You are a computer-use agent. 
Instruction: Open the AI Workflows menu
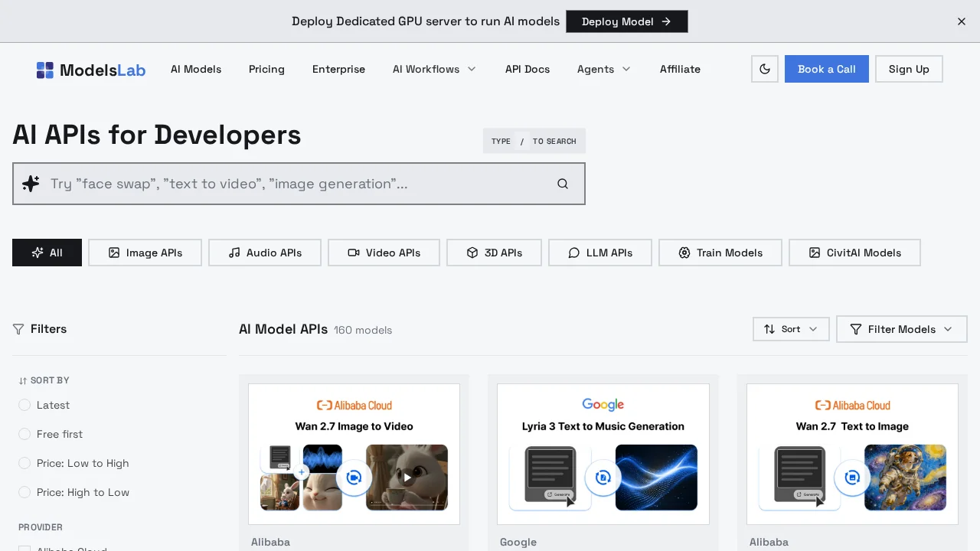click(433, 69)
